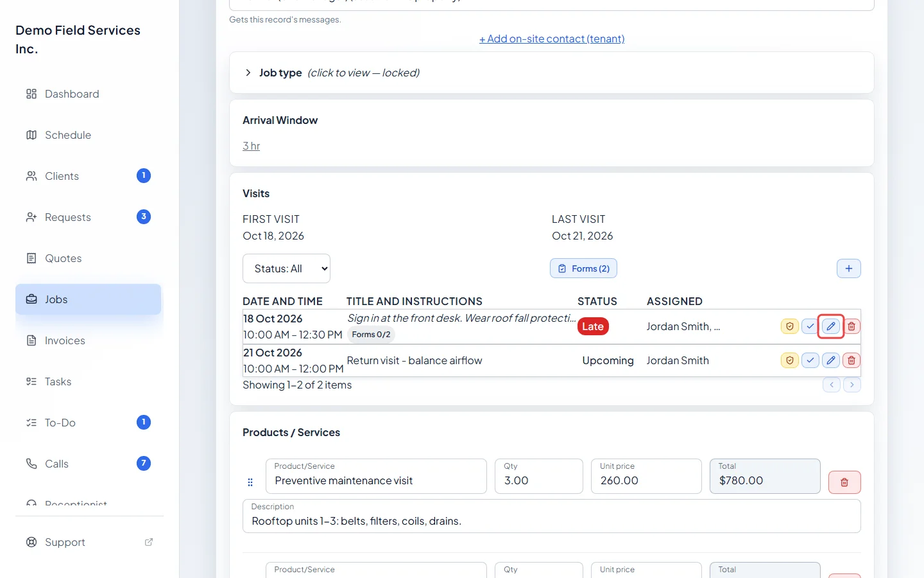Edit the 18 Oct 2026 visit with pencil icon

831,326
